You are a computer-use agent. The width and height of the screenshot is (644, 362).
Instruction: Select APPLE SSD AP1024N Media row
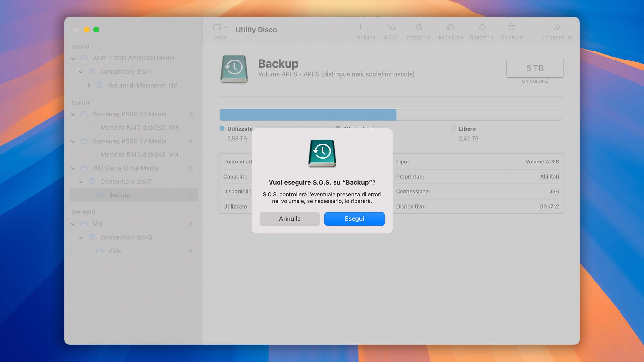[133, 58]
